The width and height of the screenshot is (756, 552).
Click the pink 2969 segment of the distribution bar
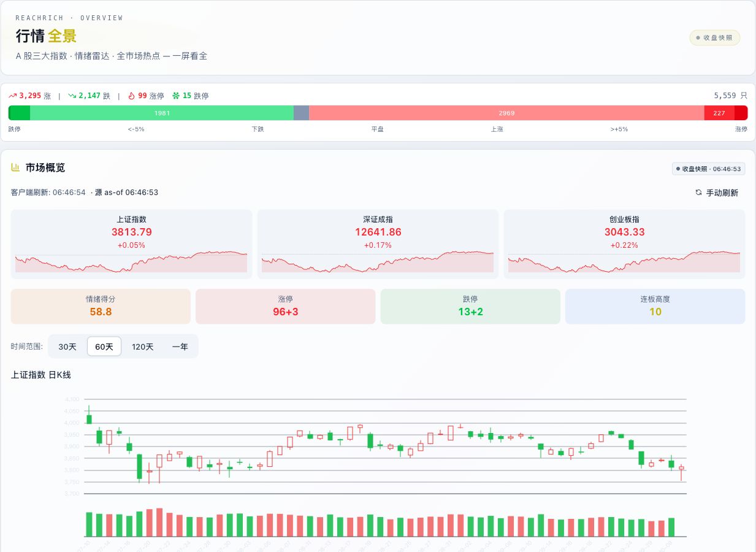(x=506, y=113)
